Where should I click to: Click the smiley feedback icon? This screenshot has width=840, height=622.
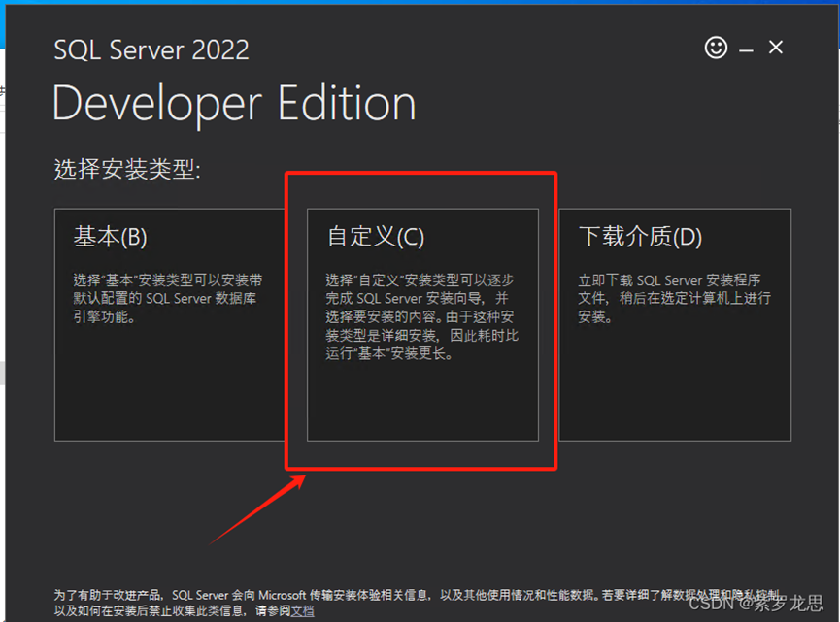tap(716, 48)
